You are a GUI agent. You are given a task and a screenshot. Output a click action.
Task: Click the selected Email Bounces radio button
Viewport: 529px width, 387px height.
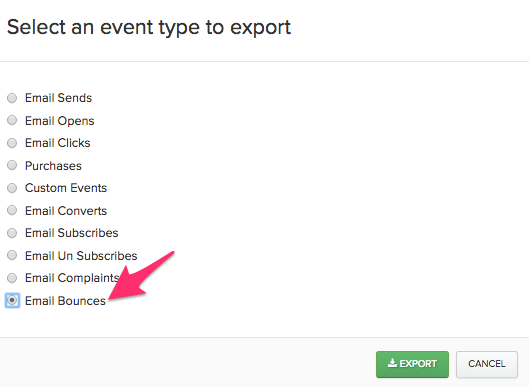[12, 300]
